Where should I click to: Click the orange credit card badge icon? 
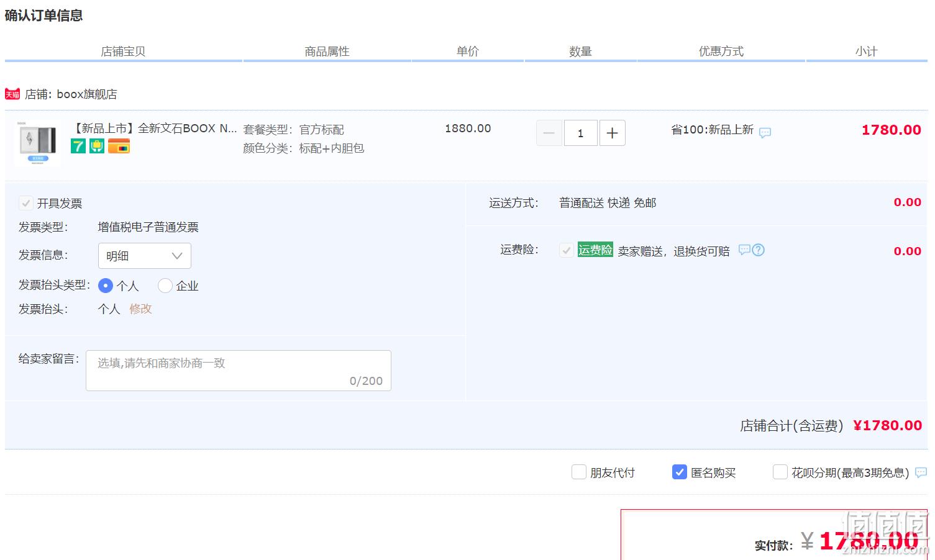tap(119, 147)
